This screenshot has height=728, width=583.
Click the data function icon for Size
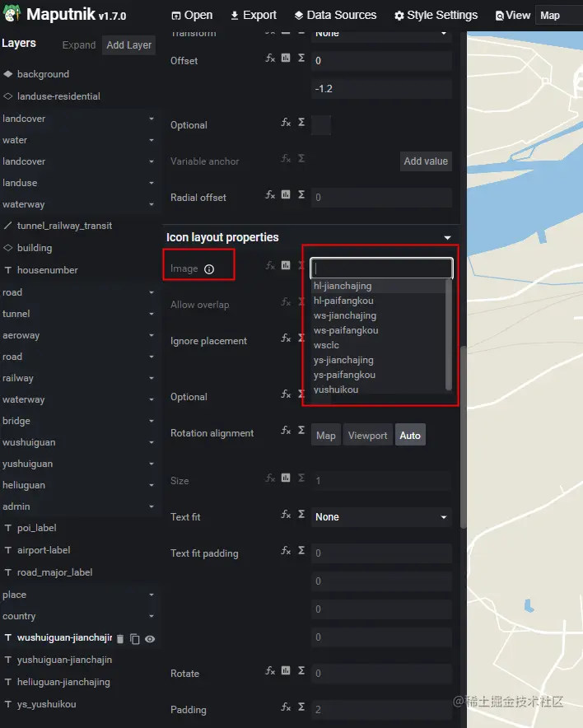pyautogui.click(x=286, y=478)
